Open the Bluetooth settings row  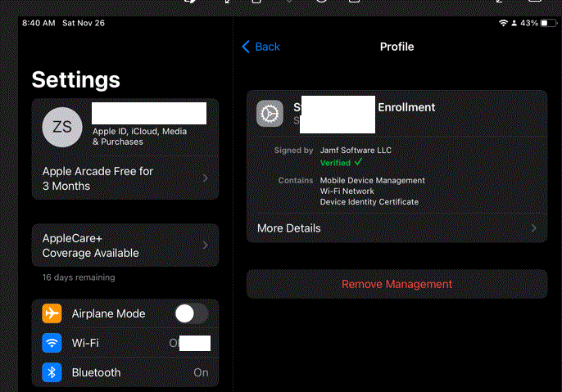(125, 372)
